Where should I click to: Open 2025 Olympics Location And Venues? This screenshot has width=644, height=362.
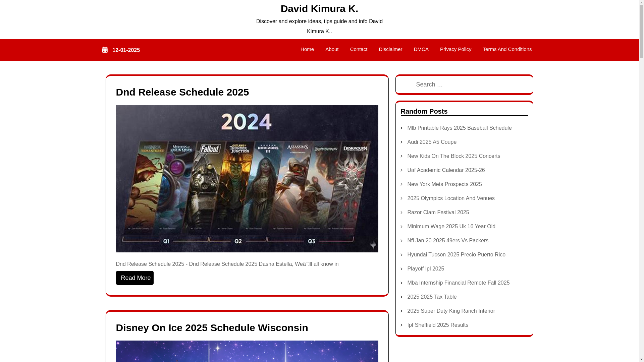451,198
